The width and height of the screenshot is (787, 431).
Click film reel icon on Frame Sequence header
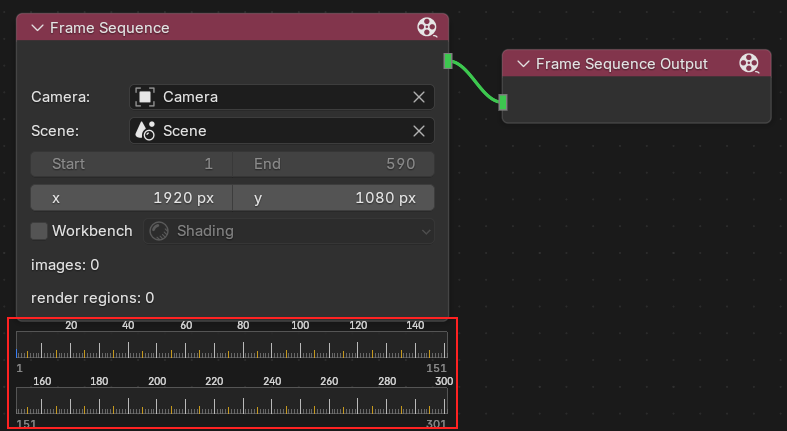[x=427, y=27]
